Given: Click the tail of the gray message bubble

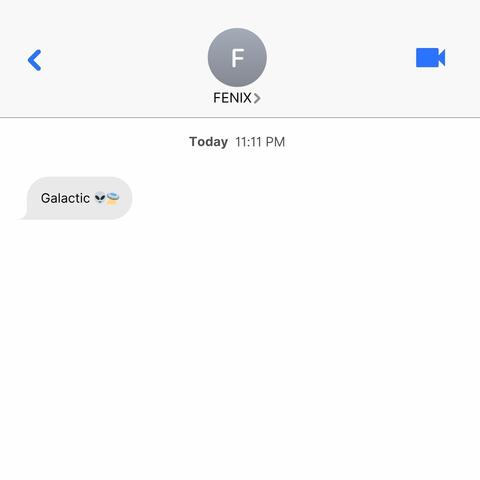Looking at the screenshot, I should coord(23,217).
